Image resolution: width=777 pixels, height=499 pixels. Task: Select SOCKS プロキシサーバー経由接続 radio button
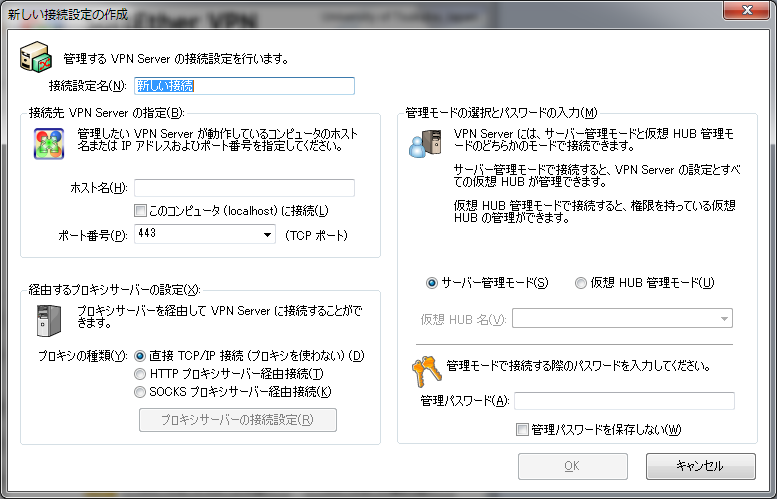[x=140, y=392]
